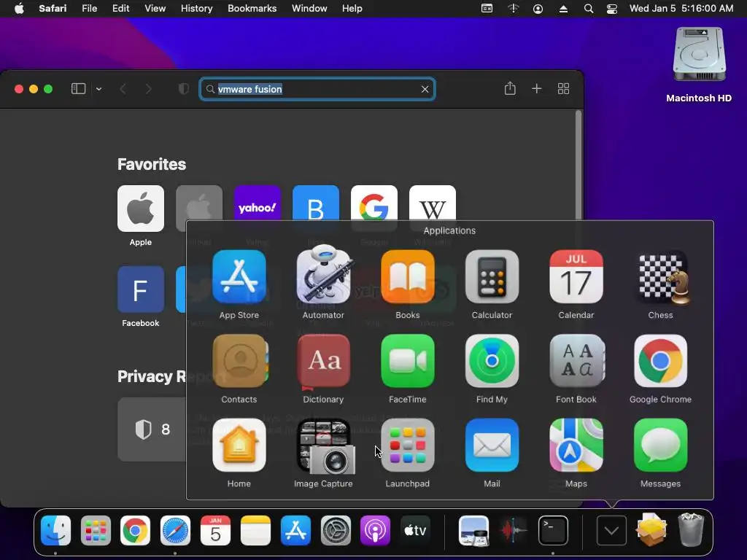This screenshot has width=747, height=560.
Task: Open Font Book from Applications stack
Action: point(576,361)
